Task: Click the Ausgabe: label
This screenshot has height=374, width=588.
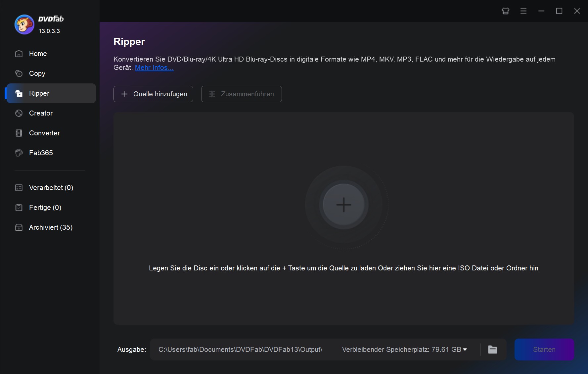Action: (x=132, y=350)
